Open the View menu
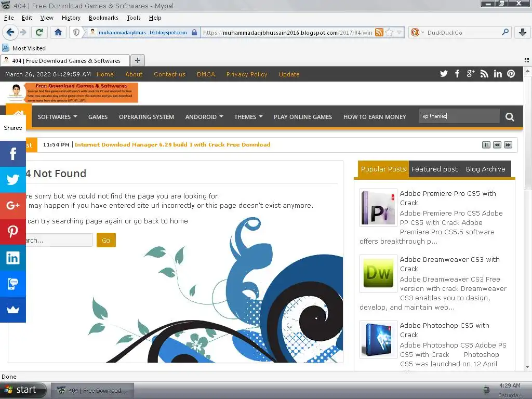This screenshot has width=532, height=399. click(x=47, y=18)
